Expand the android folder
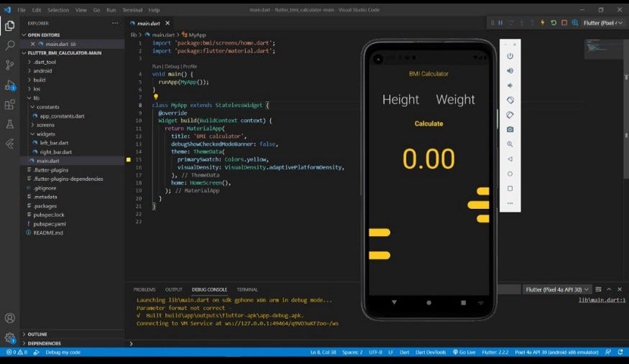Viewport: 629px width, 364px height. point(72,71)
